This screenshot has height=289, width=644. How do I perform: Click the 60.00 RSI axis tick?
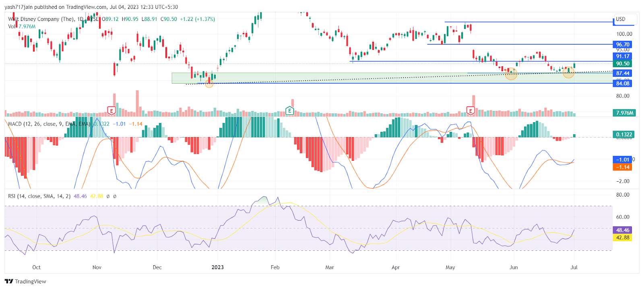click(623, 217)
